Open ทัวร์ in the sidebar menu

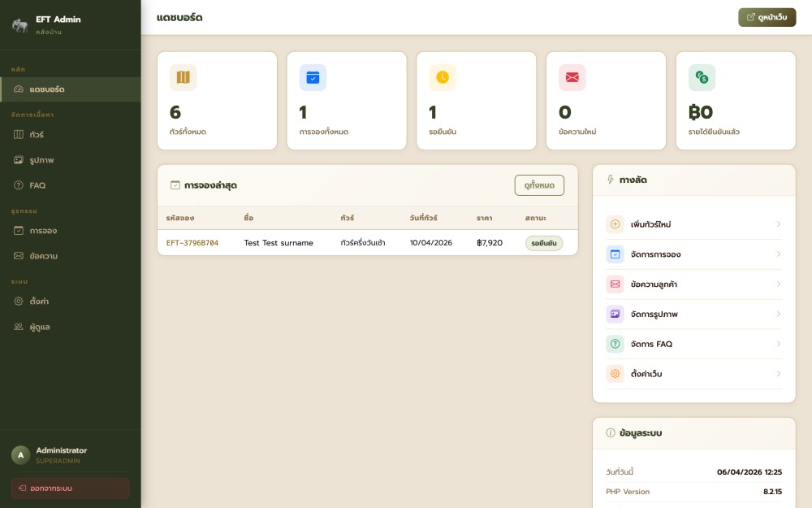tap(37, 134)
